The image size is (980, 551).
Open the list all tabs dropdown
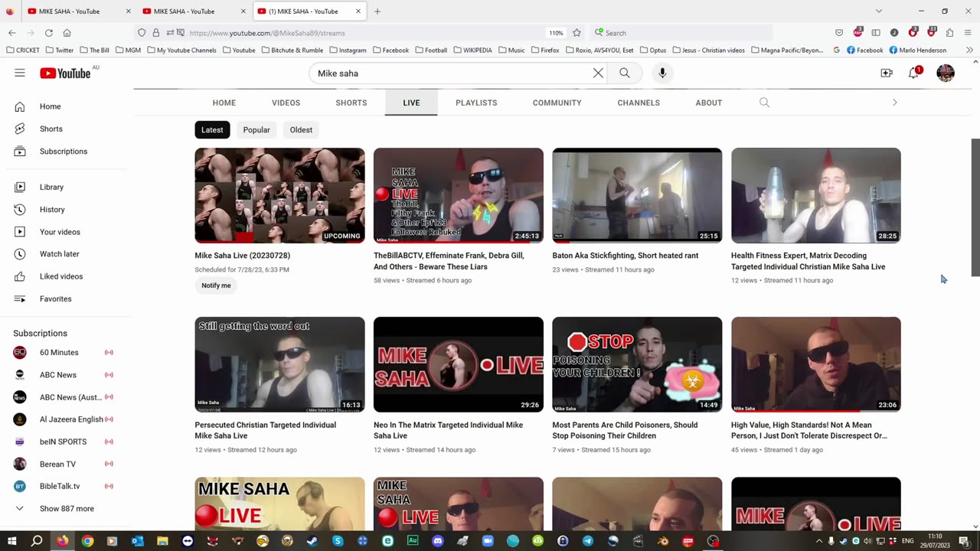(x=878, y=11)
